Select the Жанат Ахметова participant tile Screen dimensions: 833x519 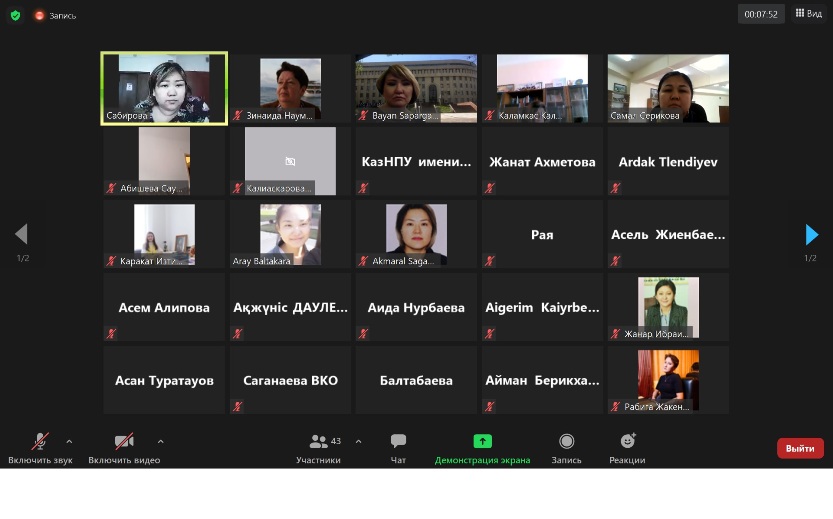(x=542, y=161)
